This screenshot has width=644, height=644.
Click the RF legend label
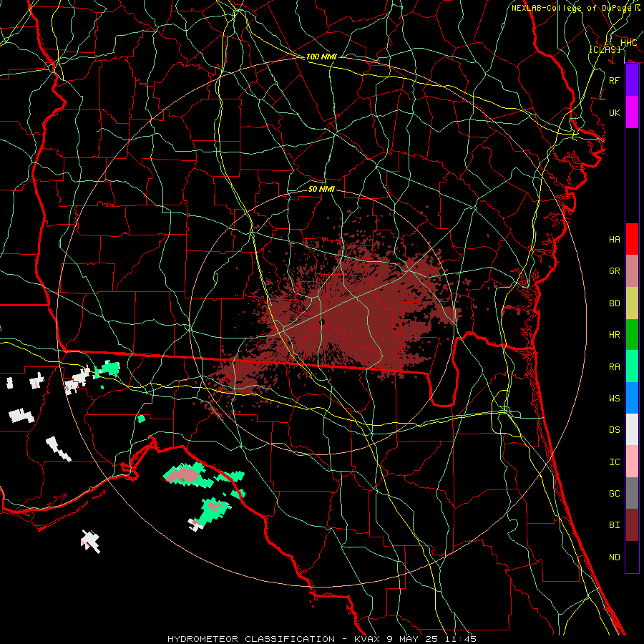pos(614,80)
